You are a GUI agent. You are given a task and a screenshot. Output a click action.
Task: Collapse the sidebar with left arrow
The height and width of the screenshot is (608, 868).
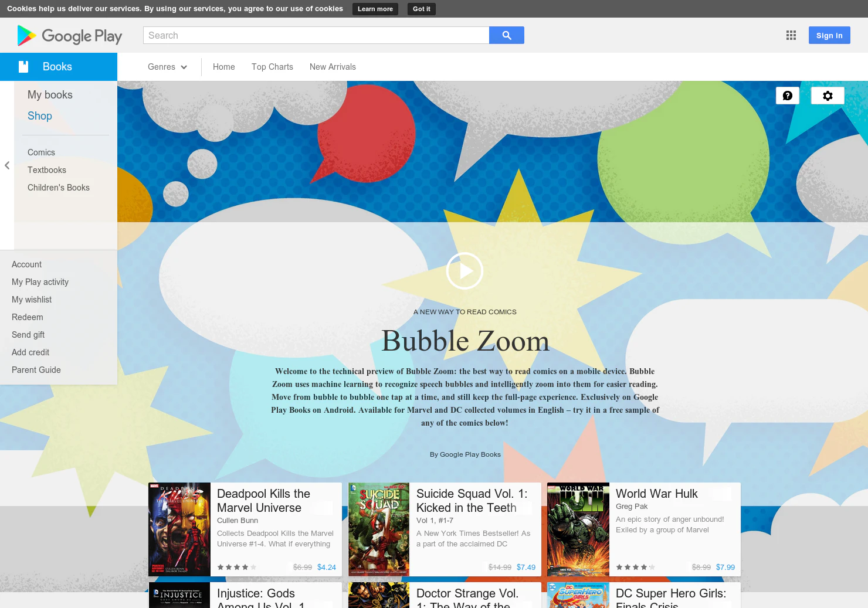[7, 165]
